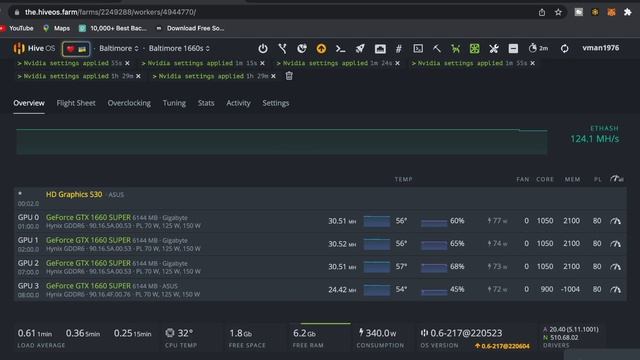Image resolution: width=640 pixels, height=360 pixels.
Task: Open the browser extensions puzzle icon
Action: [627, 12]
